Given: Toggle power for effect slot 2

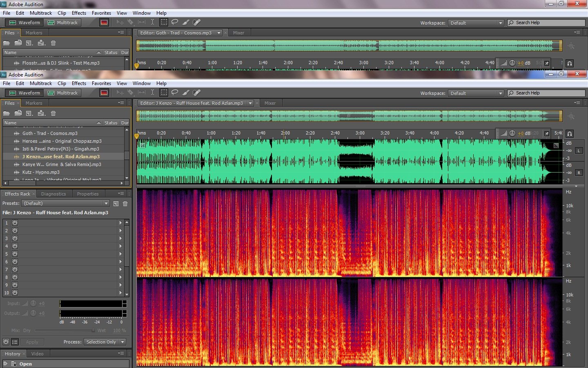Looking at the screenshot, I should coord(15,231).
